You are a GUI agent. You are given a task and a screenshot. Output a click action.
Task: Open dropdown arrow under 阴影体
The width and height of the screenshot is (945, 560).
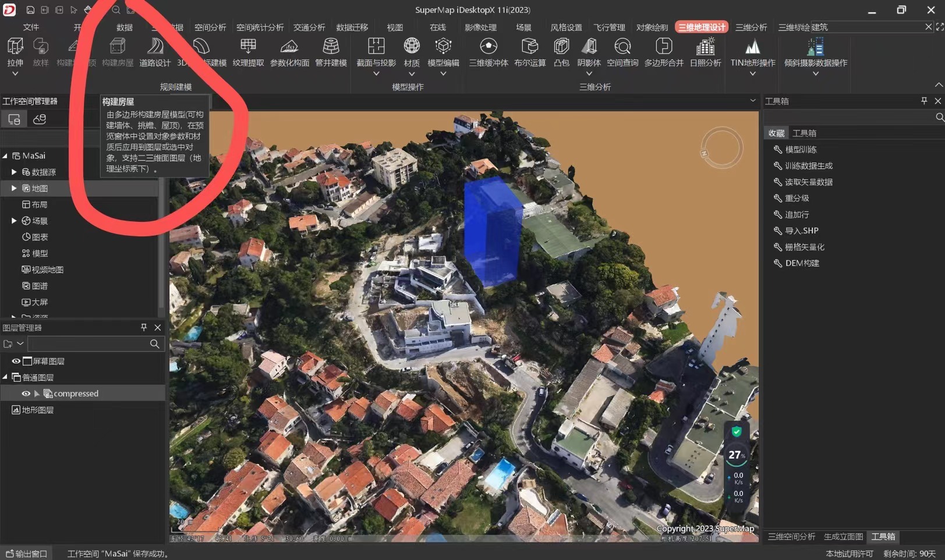click(589, 74)
